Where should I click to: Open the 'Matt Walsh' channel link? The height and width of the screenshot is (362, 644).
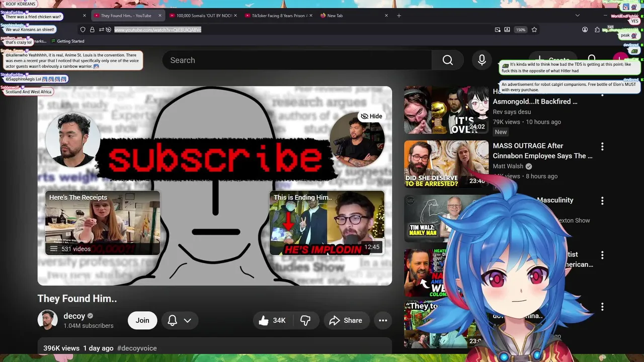tap(508, 166)
